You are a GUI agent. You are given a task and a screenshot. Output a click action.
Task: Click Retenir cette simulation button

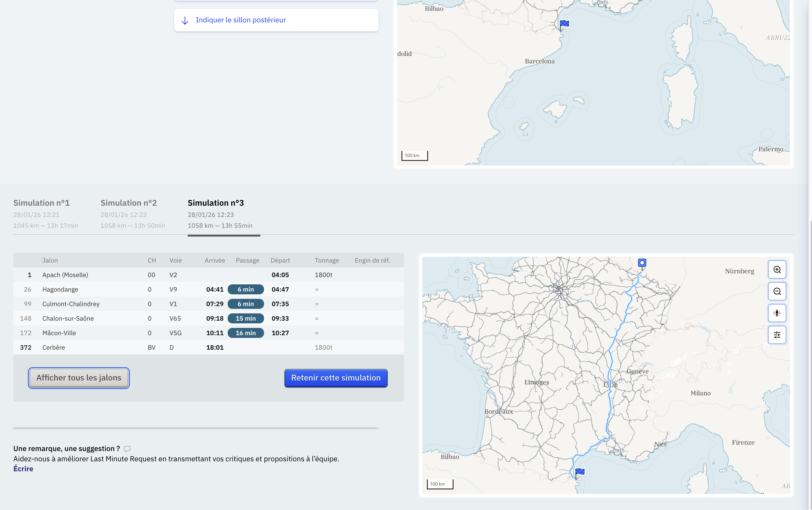pos(336,378)
